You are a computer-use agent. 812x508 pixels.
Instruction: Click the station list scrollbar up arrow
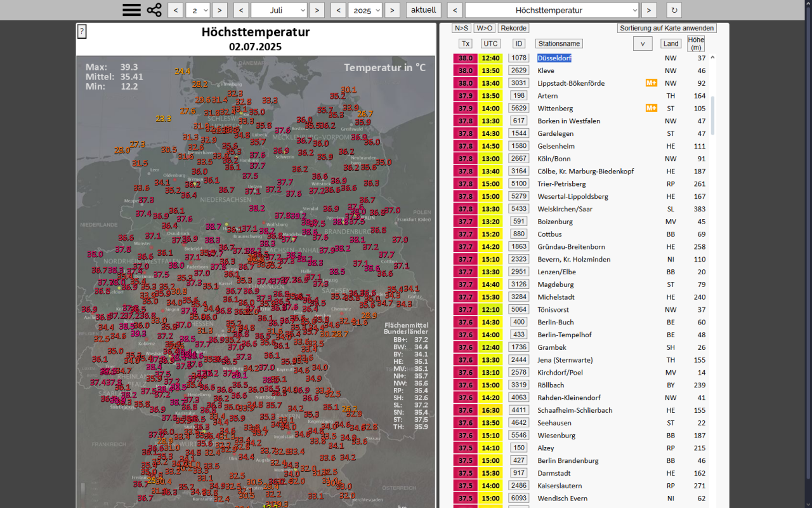(x=712, y=58)
